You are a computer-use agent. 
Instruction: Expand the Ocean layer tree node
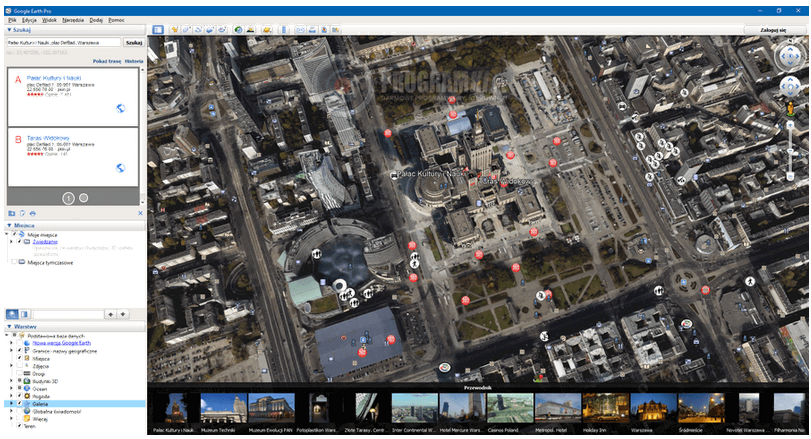pos(12,388)
